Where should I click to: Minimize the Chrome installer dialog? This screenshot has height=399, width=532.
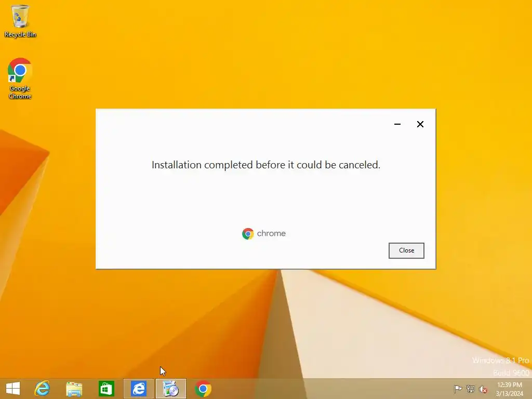pyautogui.click(x=397, y=124)
